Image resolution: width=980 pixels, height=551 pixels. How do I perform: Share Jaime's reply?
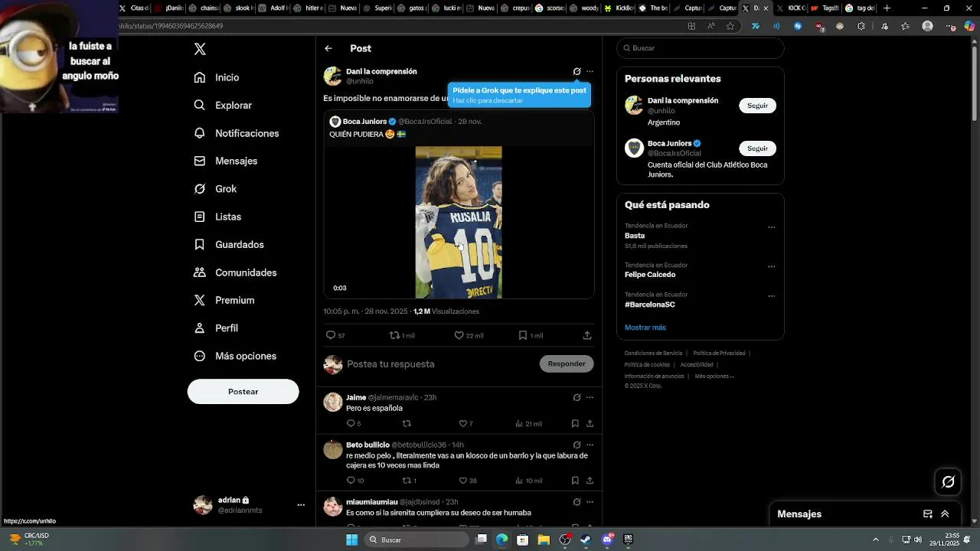(x=590, y=423)
